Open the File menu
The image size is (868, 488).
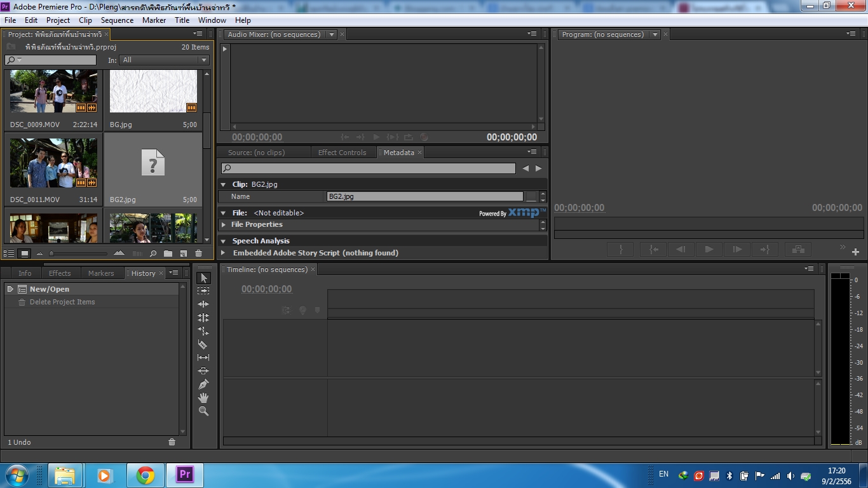(10, 20)
